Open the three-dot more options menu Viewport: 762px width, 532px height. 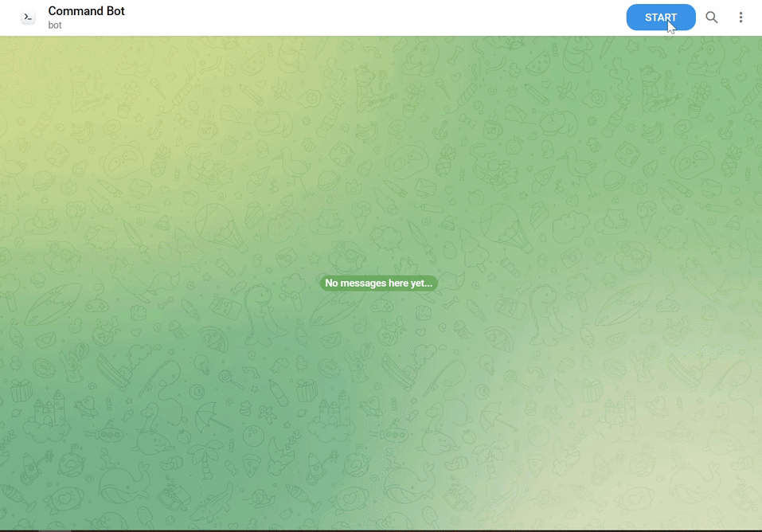pos(741,18)
